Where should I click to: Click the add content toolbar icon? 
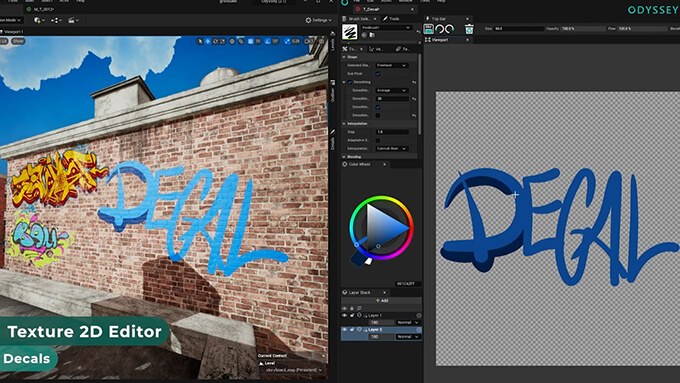coord(37,20)
